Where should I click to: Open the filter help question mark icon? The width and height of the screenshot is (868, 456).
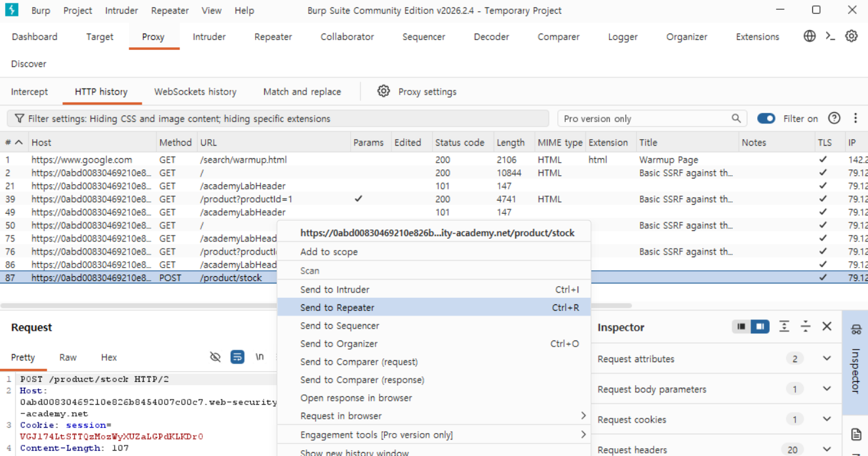(834, 118)
